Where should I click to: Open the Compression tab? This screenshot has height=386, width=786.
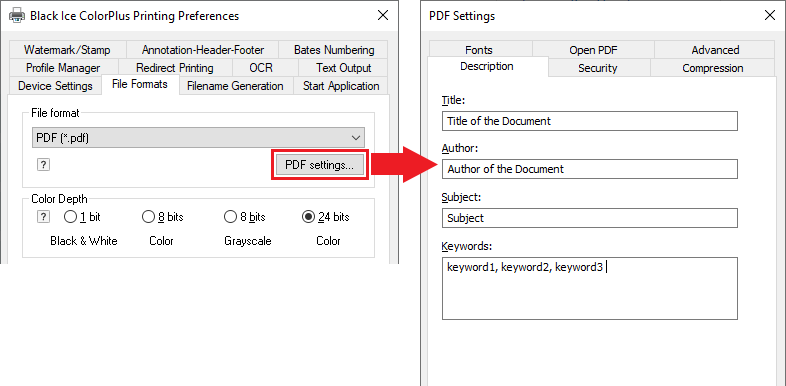713,68
